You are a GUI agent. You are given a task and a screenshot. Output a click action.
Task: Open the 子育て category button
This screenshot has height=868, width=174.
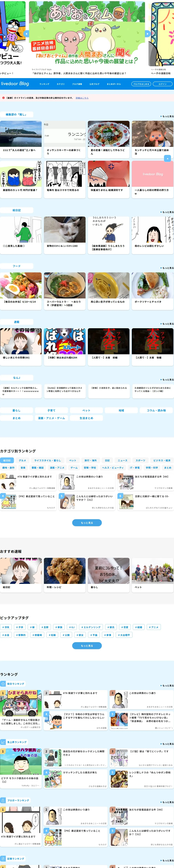[51, 410]
